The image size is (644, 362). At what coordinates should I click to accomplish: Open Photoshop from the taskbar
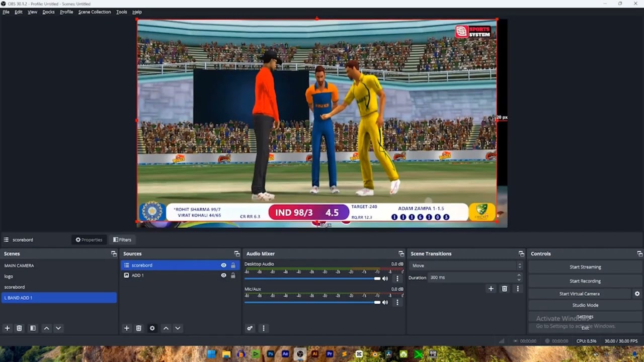click(x=271, y=354)
